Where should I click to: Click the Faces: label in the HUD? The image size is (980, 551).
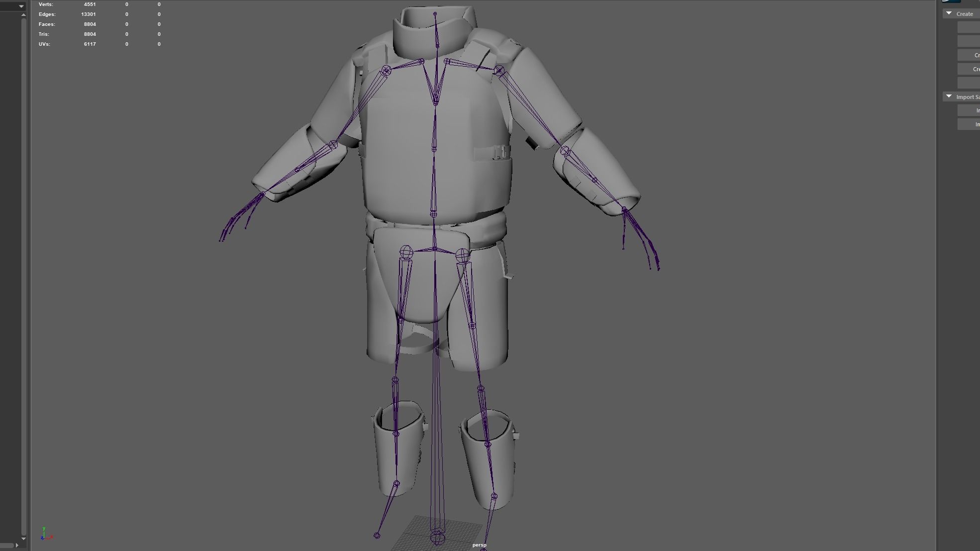47,24
